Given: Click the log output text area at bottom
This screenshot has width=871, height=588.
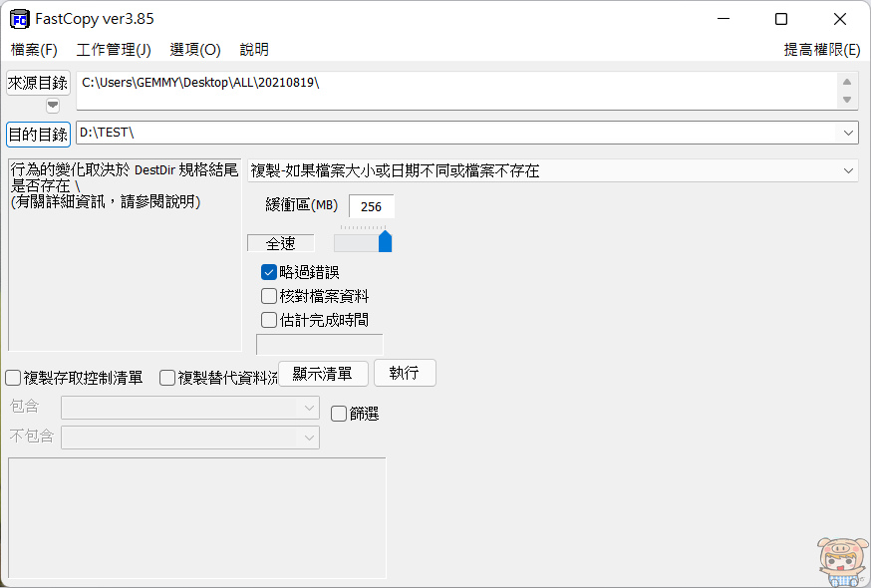Looking at the screenshot, I should [197, 518].
